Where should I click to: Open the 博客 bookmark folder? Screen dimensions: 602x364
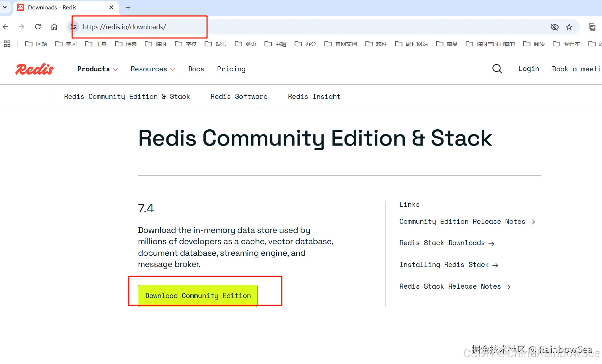126,44
